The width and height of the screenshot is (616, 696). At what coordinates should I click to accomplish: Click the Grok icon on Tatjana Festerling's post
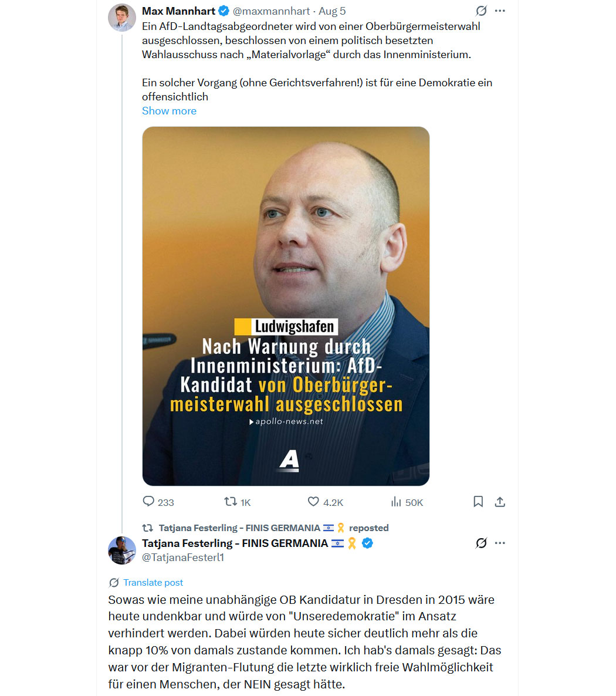[x=481, y=543]
